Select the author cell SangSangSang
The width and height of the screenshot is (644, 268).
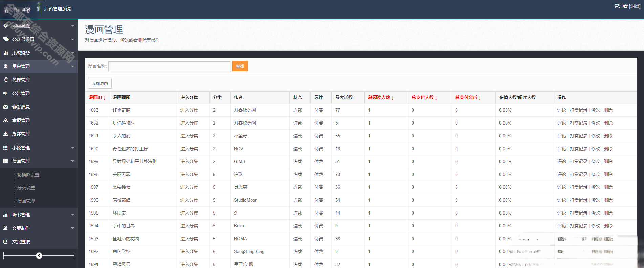[x=249, y=251]
